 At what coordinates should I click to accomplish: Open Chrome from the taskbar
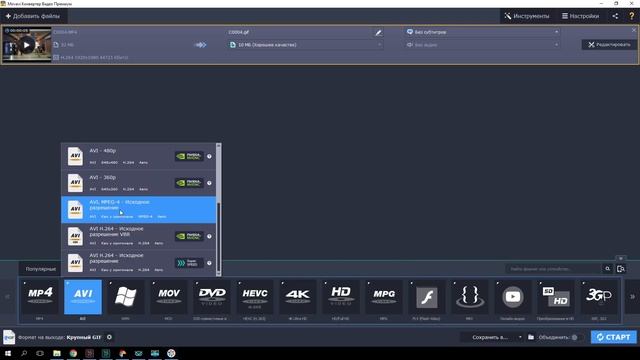[73, 353]
